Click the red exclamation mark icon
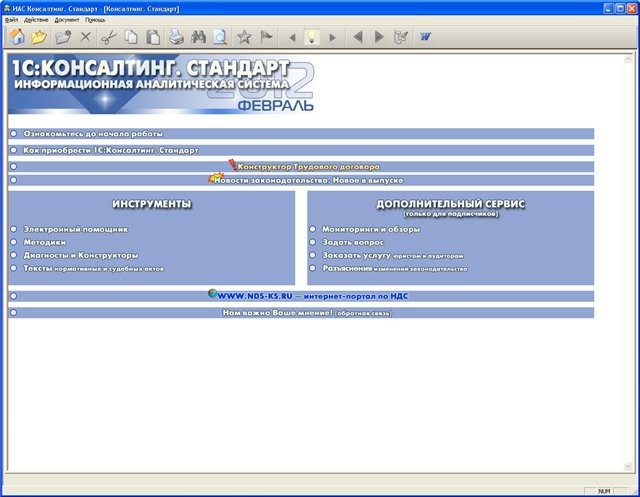 coord(233,165)
